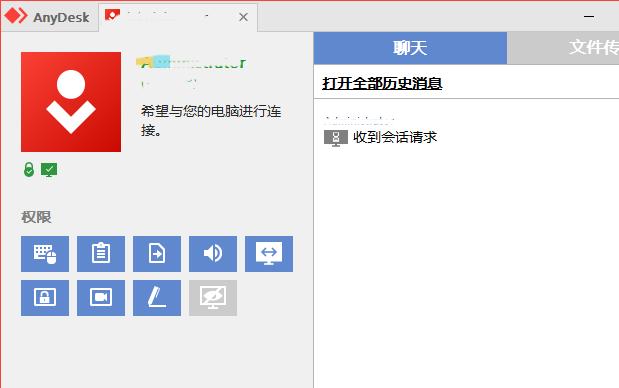Open the AnyDesk main tab
The width and height of the screenshot is (619, 388).
(49, 17)
